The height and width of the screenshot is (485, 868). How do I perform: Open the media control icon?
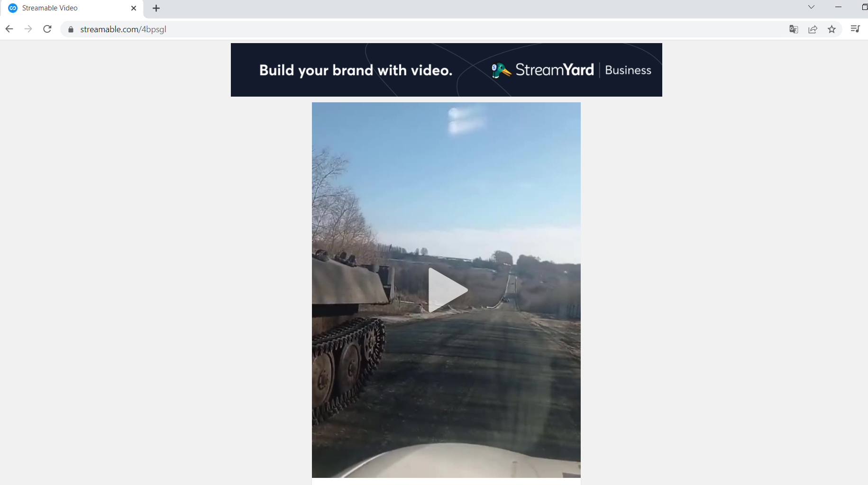click(855, 29)
